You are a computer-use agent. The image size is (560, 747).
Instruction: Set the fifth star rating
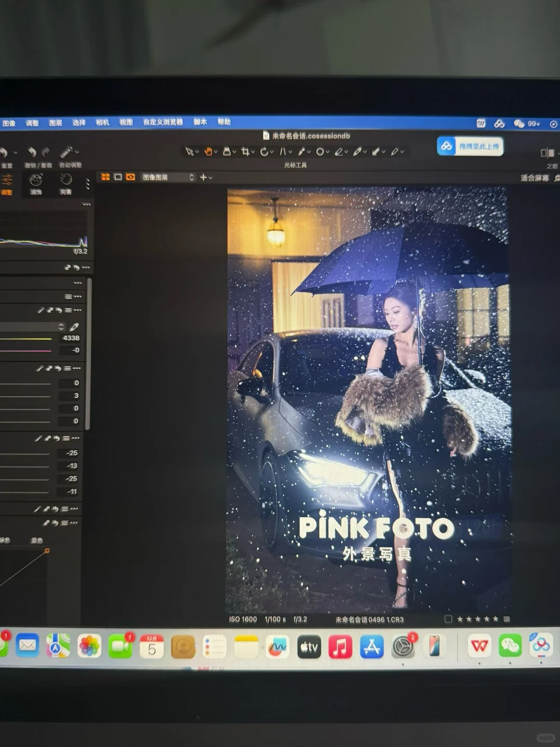[495, 618]
